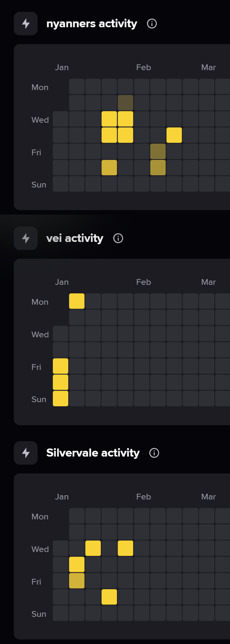The width and height of the screenshot is (230, 644).
Task: Select the dull olive Friday cell in nyanners heatmap
Action: click(x=158, y=151)
